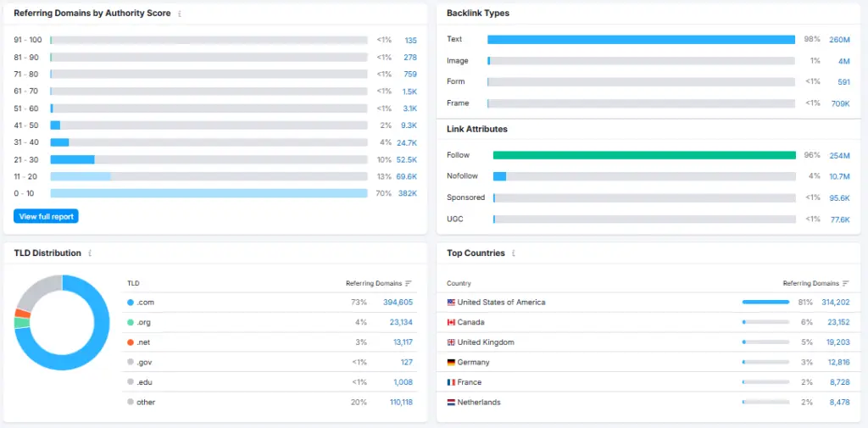Open the 394,605 referring domains for .com

tap(398, 303)
